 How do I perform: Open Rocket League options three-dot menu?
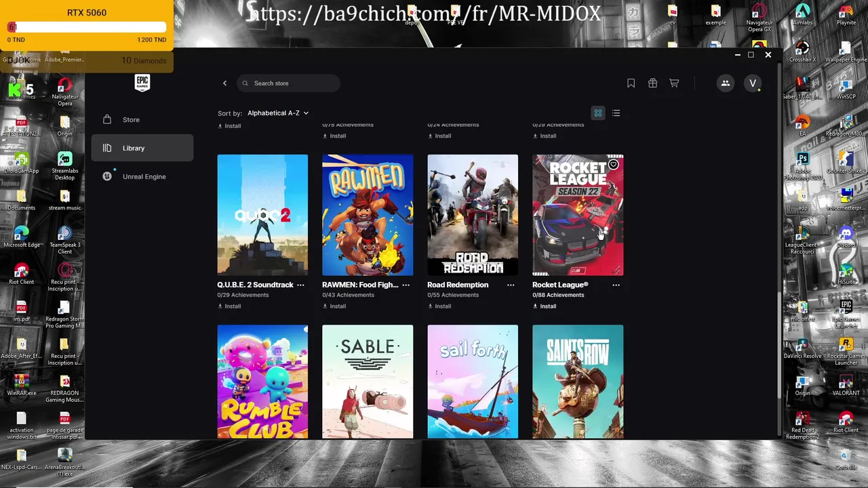tap(616, 285)
